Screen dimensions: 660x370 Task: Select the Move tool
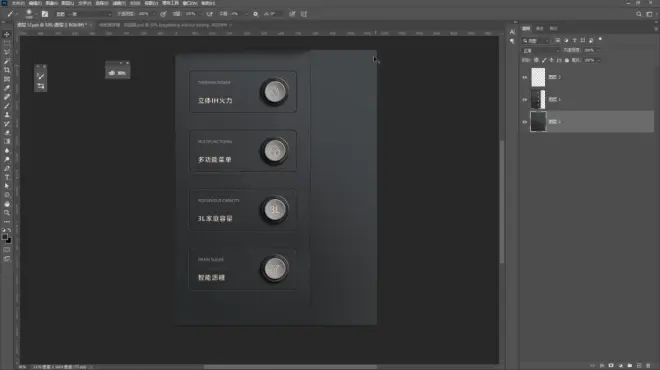pyautogui.click(x=7, y=35)
